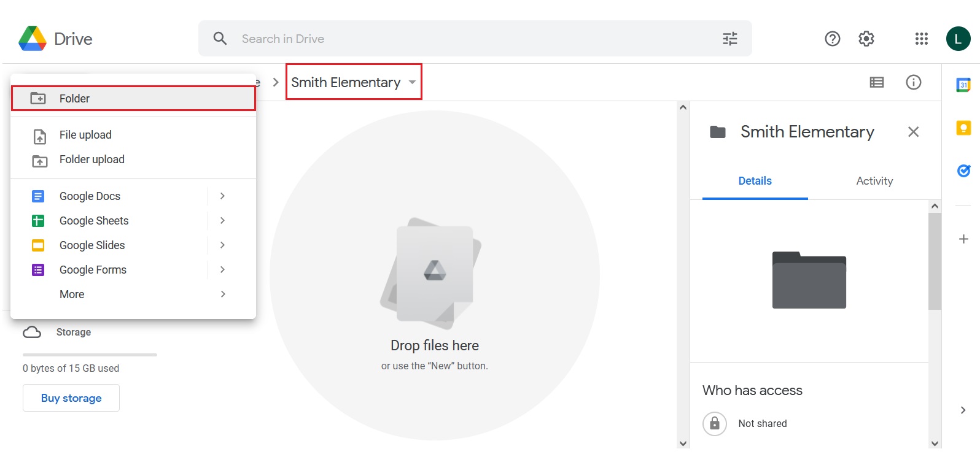Click the Google Slides icon
The height and width of the screenshot is (465, 980).
[38, 245]
